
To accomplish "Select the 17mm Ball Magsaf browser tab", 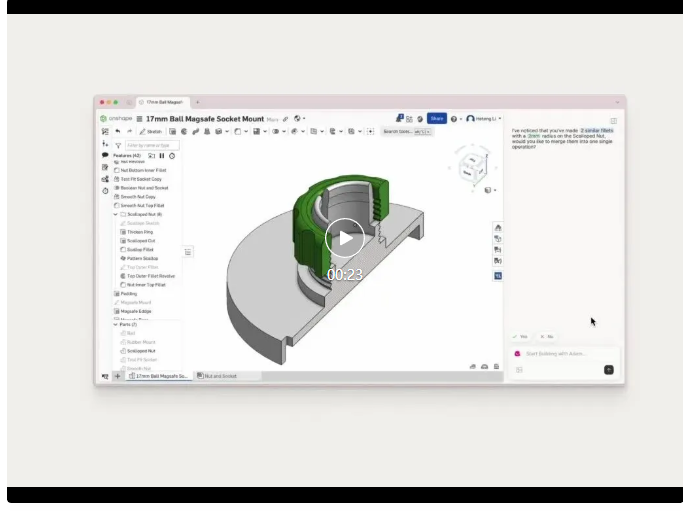I will click(162, 102).
